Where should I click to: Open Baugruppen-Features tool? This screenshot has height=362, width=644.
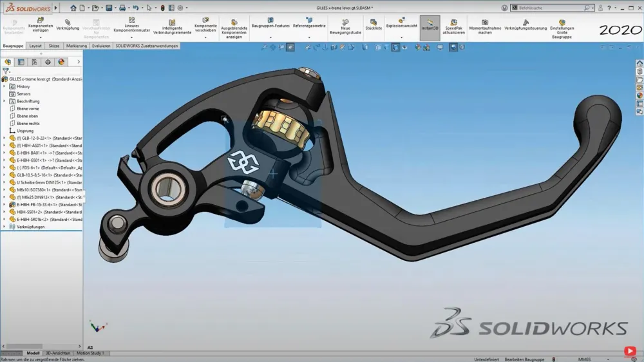(x=270, y=23)
